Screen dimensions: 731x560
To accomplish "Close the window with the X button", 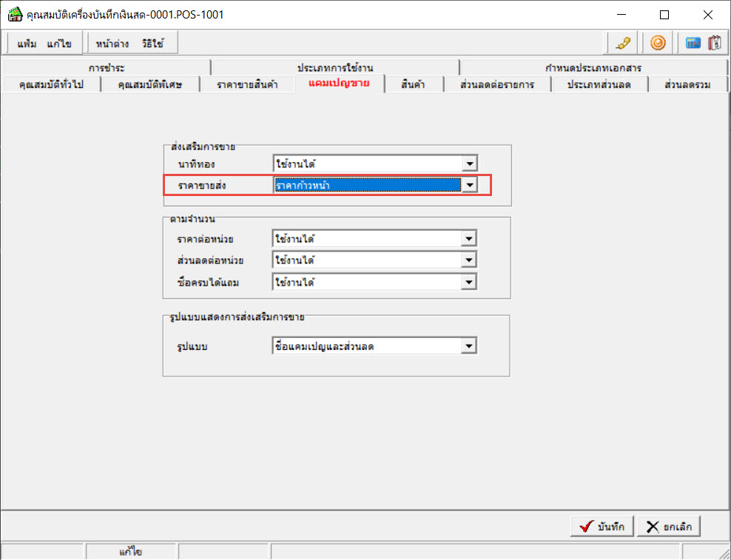I will (x=707, y=15).
